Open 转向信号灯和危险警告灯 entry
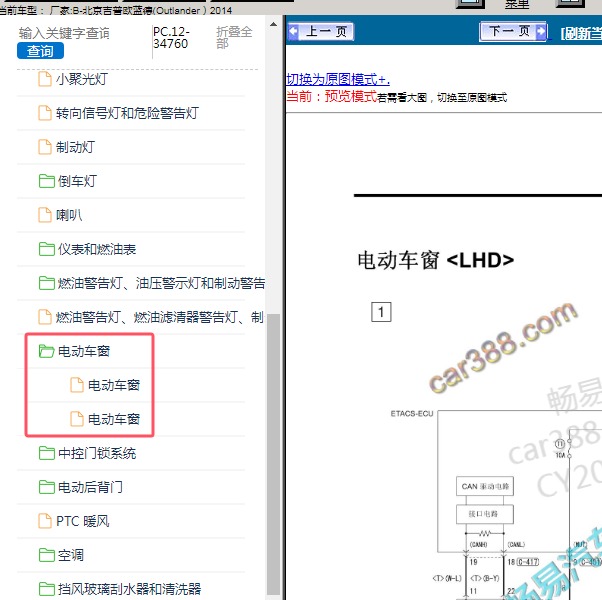Viewport: 602px width, 600px height. pyautogui.click(x=127, y=113)
